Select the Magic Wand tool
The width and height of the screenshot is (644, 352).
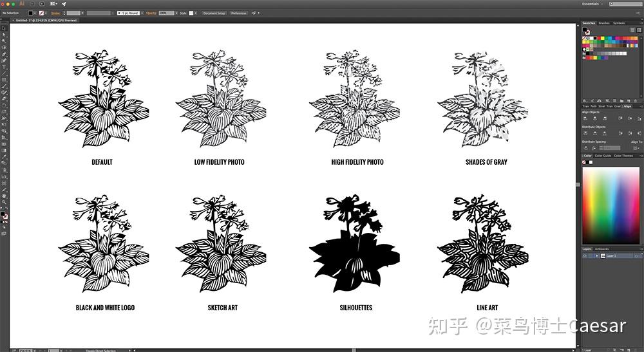4,41
